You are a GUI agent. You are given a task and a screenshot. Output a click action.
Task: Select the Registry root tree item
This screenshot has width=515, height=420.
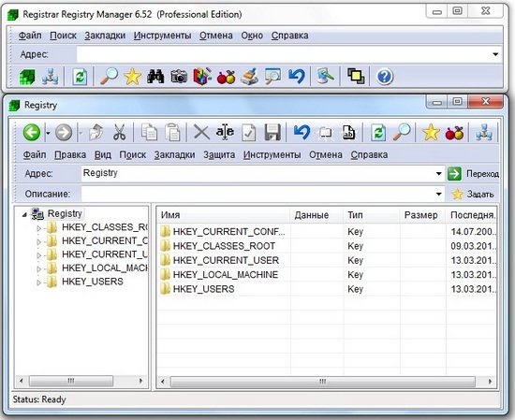65,213
